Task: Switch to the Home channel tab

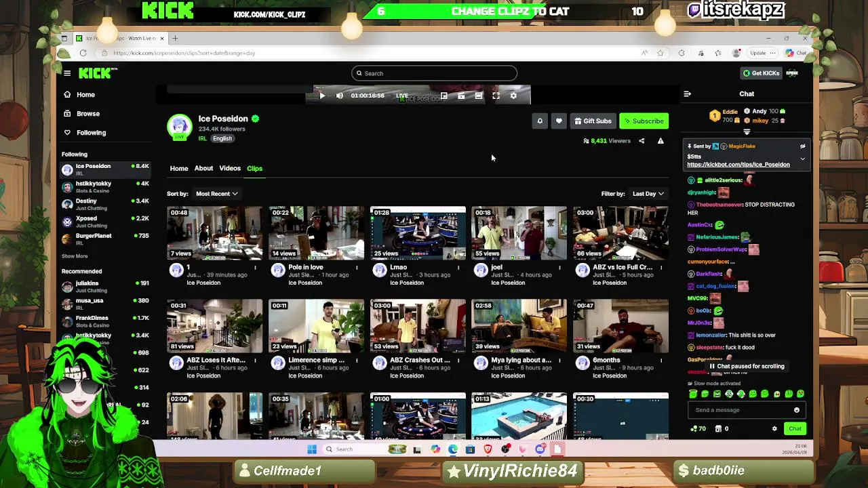Action: point(179,168)
